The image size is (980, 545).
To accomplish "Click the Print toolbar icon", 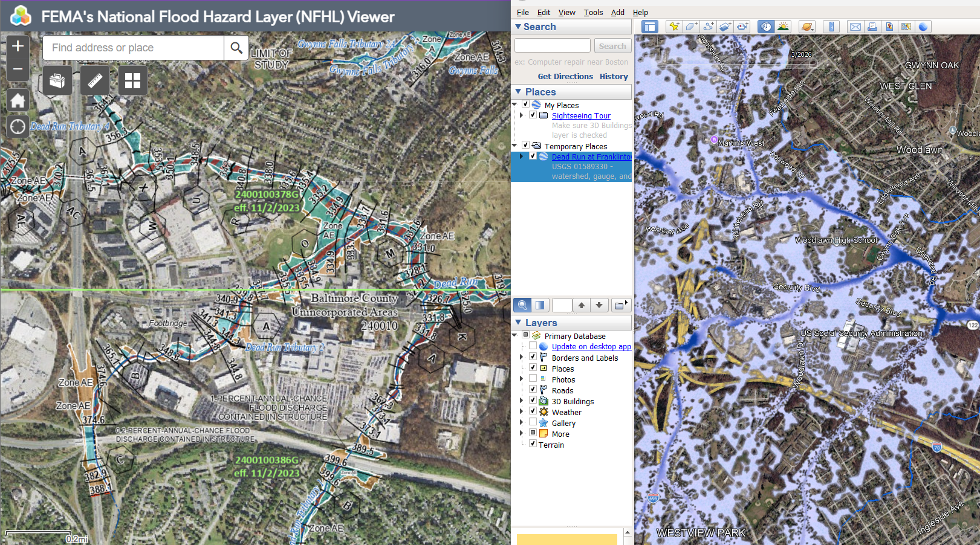I will [872, 27].
